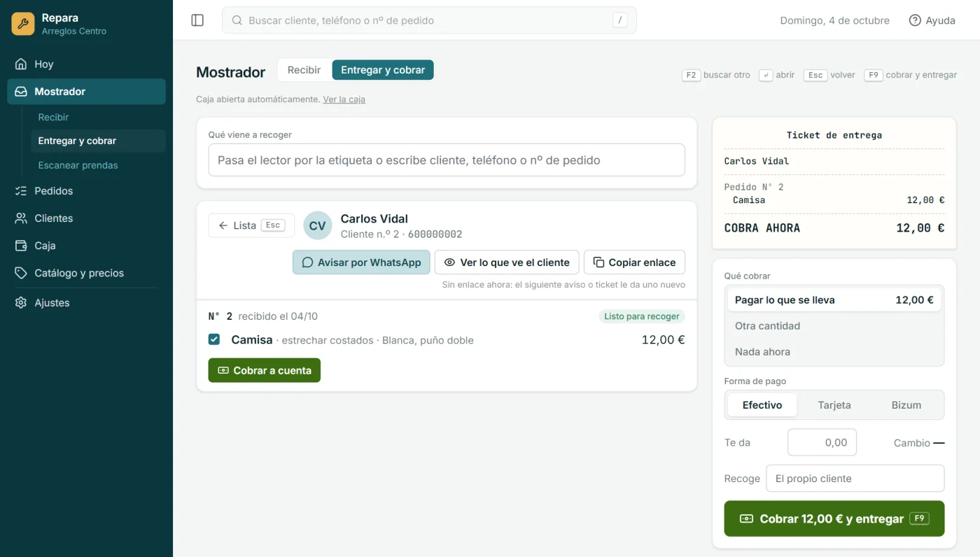Click Avisar por WhatsApp button
980x557 pixels.
(x=361, y=262)
